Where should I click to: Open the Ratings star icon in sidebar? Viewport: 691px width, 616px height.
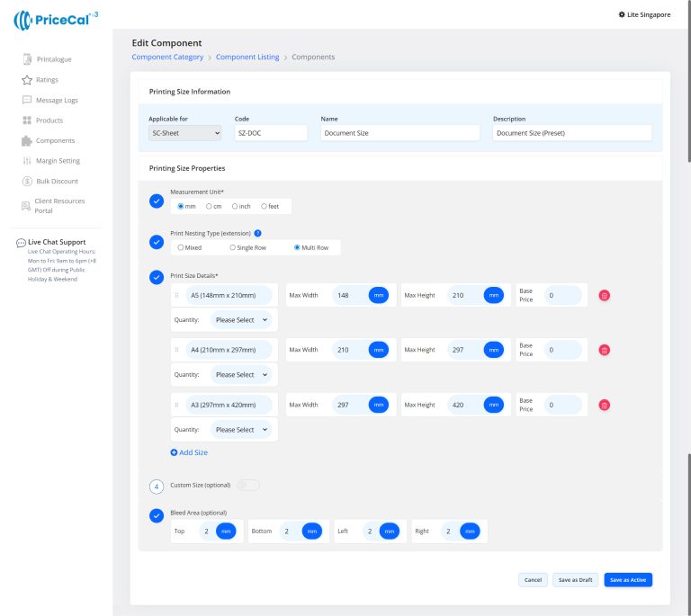27,80
